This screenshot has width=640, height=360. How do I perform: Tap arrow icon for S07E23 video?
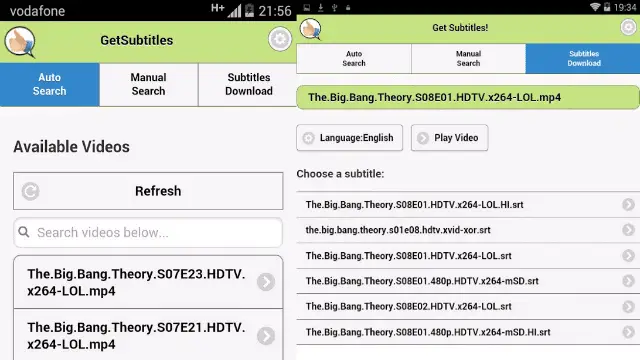tap(266, 282)
